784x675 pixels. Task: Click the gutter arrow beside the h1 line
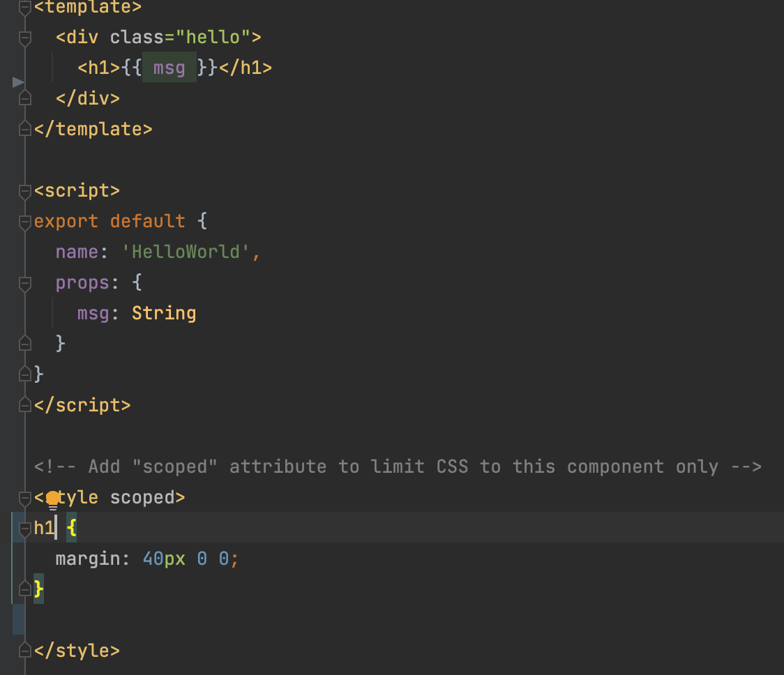point(19,82)
